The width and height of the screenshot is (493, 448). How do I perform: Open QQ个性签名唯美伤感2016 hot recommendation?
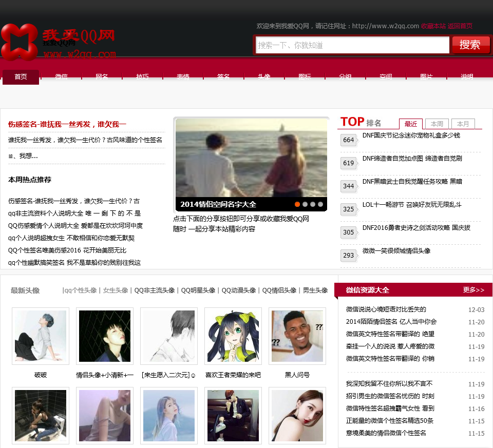tap(67, 250)
